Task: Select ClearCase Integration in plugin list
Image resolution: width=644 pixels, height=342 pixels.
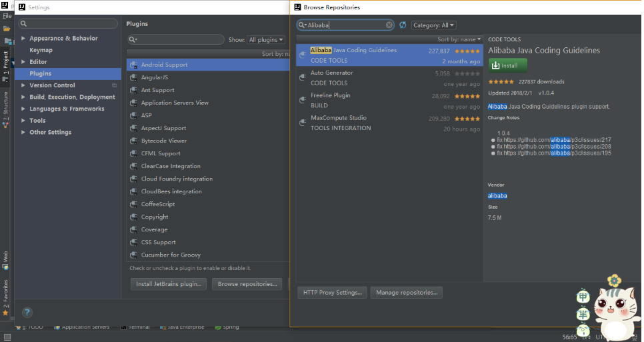Action: 208,166
